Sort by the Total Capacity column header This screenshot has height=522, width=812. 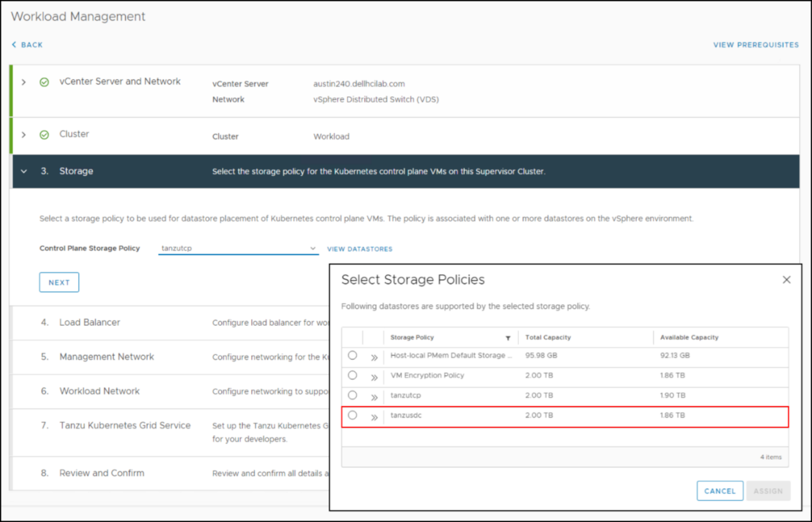click(548, 337)
